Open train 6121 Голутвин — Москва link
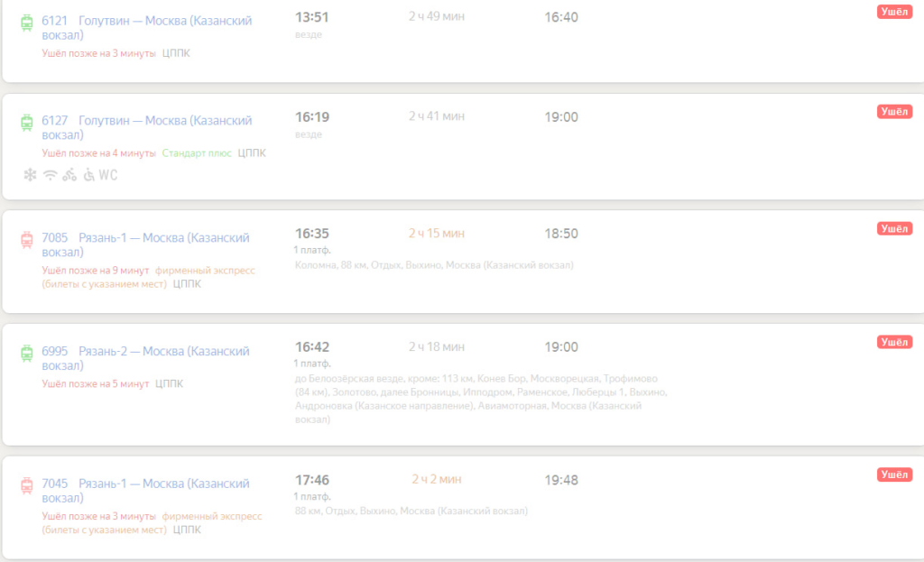The image size is (924, 562). click(x=147, y=28)
